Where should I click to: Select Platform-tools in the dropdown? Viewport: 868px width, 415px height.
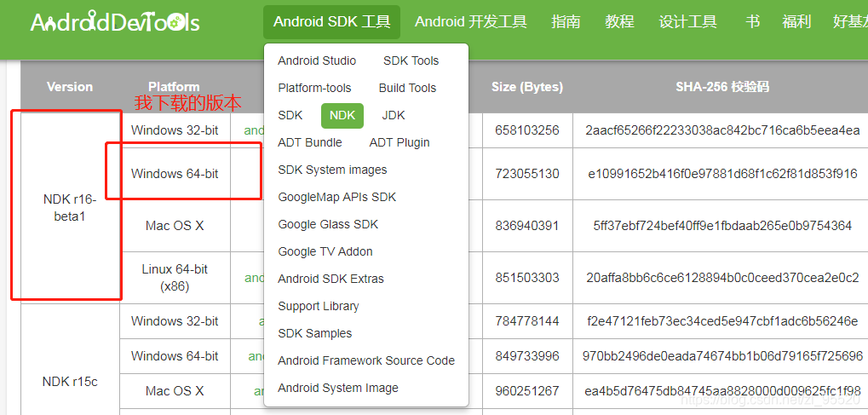tap(314, 88)
